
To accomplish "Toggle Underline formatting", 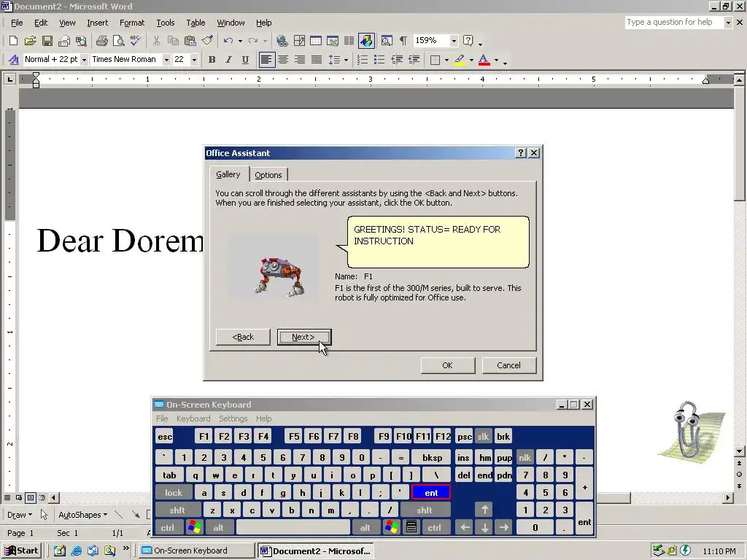I will (245, 60).
